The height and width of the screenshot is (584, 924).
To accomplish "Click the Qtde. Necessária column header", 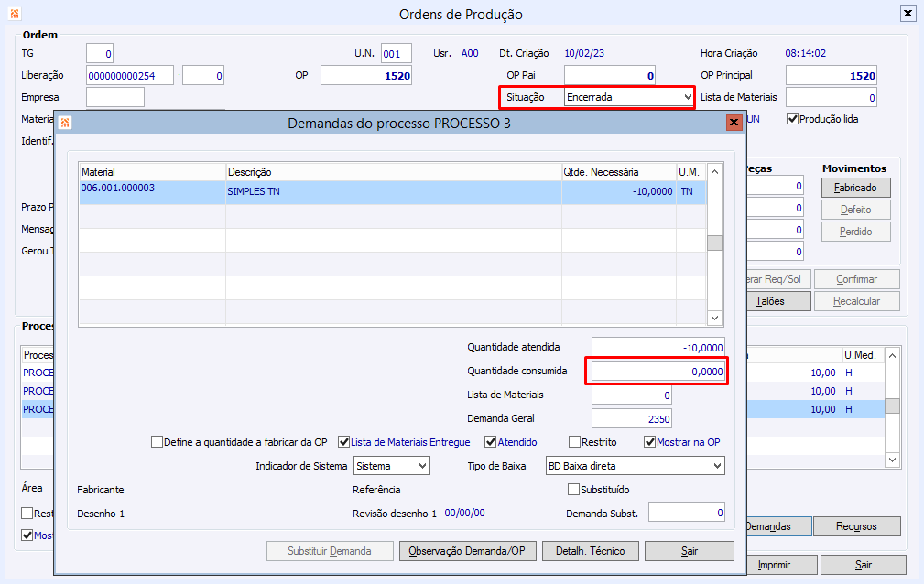I will (x=619, y=172).
